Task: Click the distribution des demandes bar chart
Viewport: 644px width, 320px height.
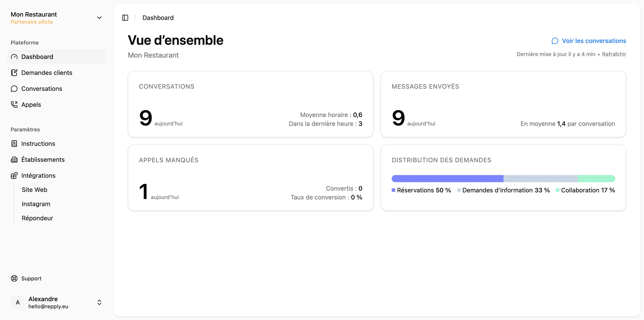Action: (x=503, y=178)
